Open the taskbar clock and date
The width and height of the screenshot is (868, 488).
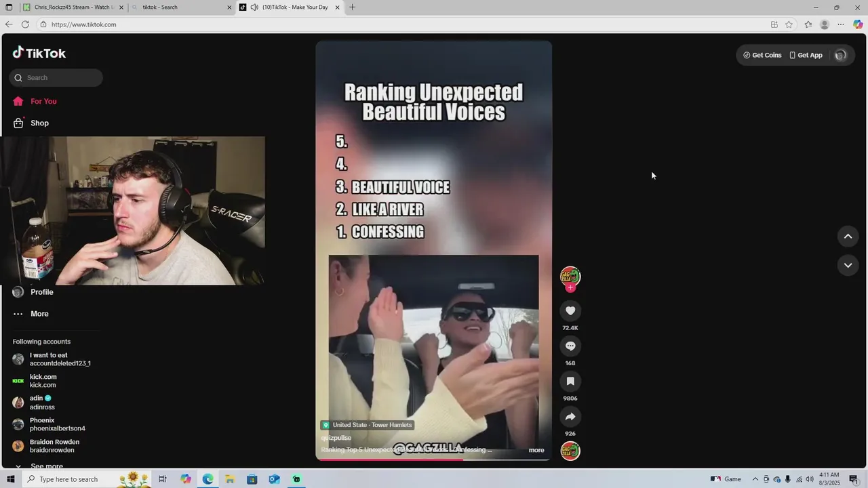829,479
